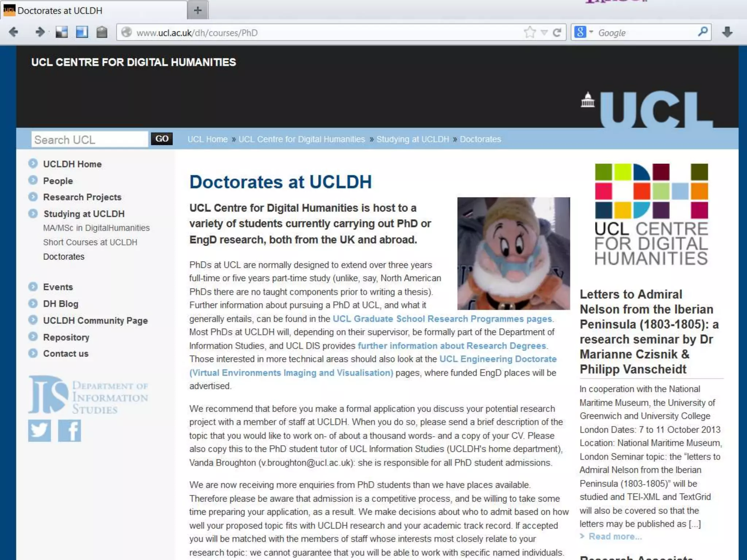
Task: Click Read more under the Nelson seminar
Action: point(615,537)
